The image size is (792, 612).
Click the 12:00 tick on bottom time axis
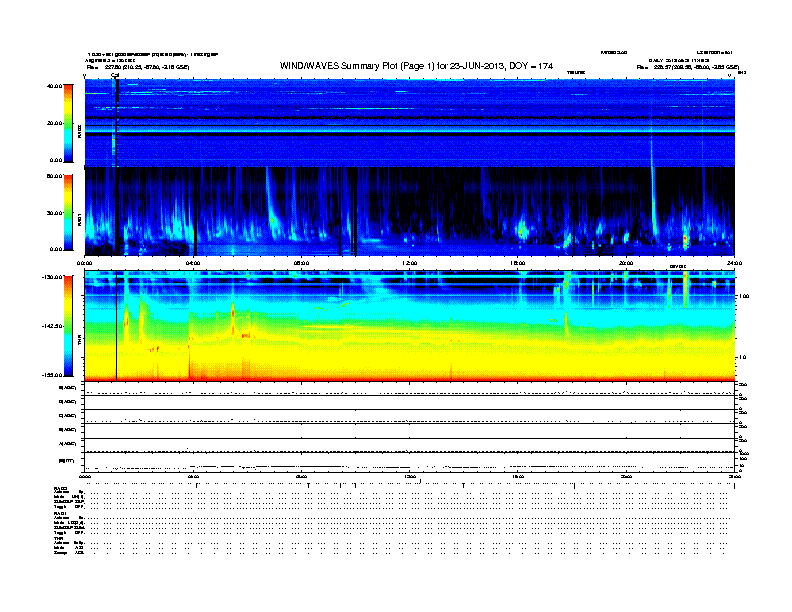coord(410,476)
